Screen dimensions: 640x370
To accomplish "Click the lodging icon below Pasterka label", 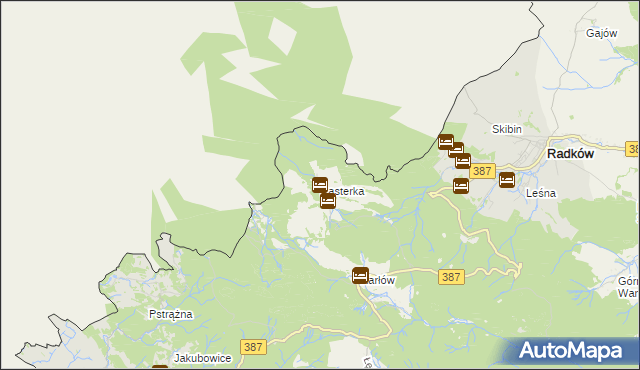I will click(328, 201).
